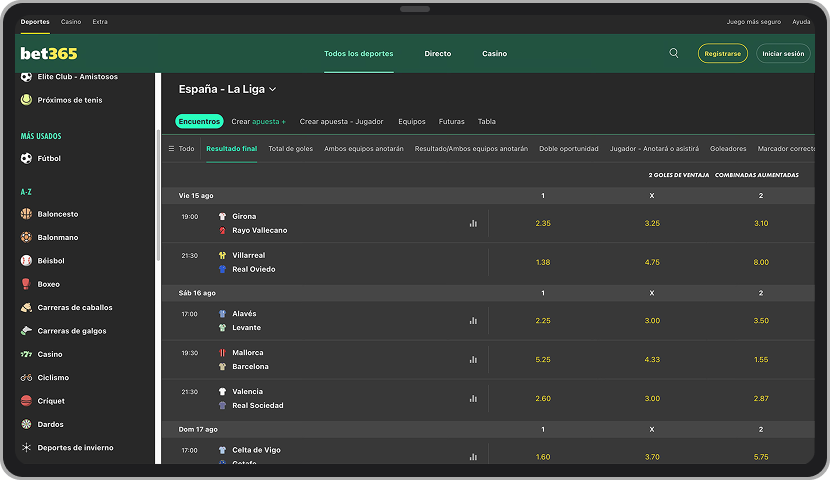830x480 pixels.
Task: Select Real Sociedad win odds 2.87
Action: tap(761, 399)
